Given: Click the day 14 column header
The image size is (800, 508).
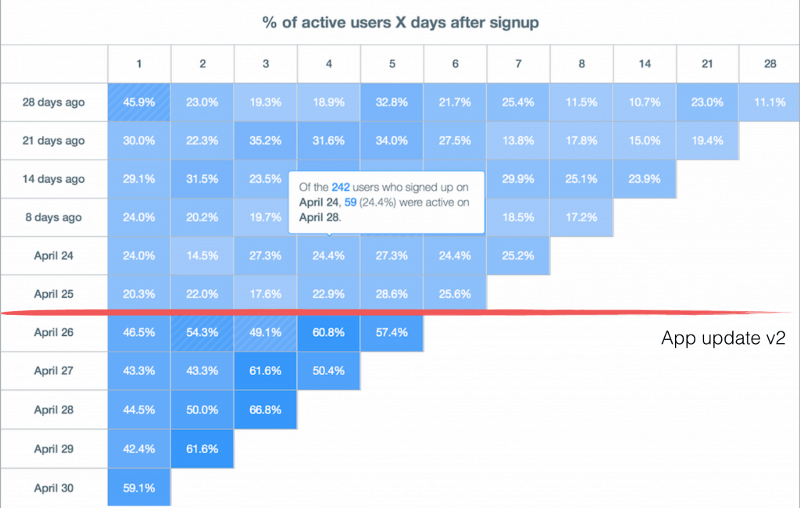Looking at the screenshot, I should point(643,64).
